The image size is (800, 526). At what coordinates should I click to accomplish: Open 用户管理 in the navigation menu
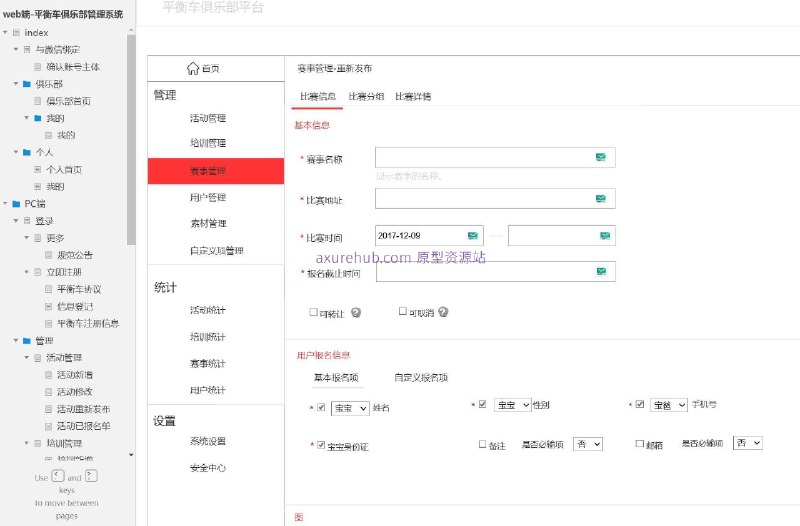pos(208,197)
